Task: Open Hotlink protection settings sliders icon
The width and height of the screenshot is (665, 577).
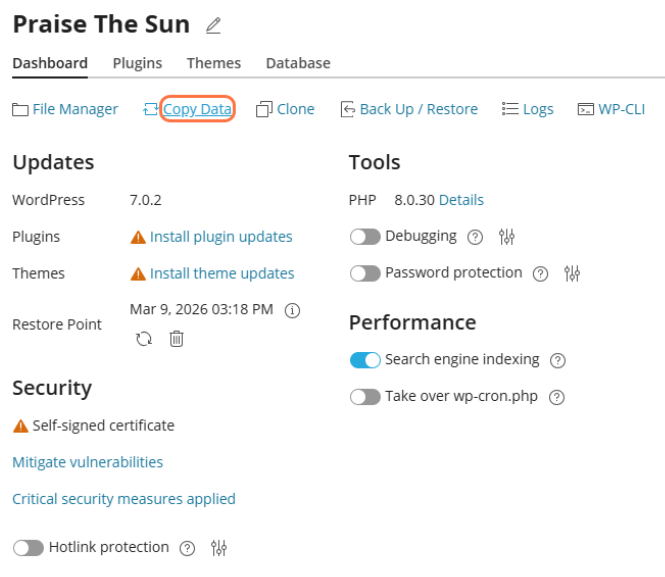Action: coord(219,548)
